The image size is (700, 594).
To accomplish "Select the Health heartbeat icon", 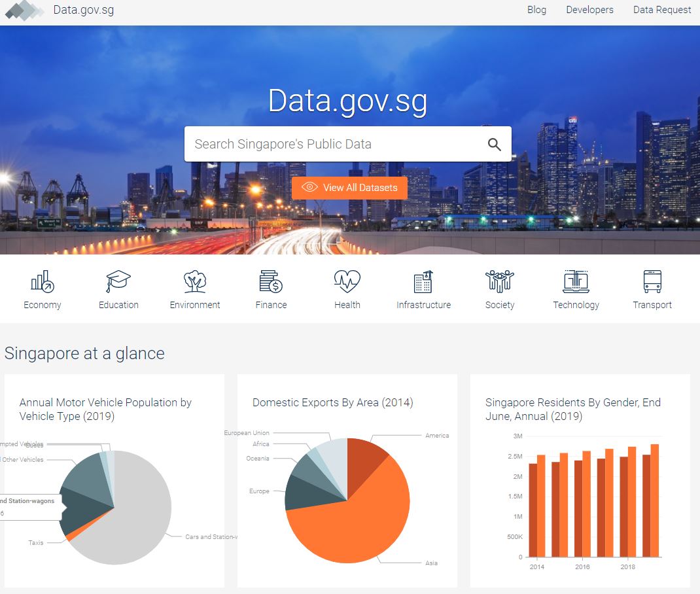I will pyautogui.click(x=347, y=281).
